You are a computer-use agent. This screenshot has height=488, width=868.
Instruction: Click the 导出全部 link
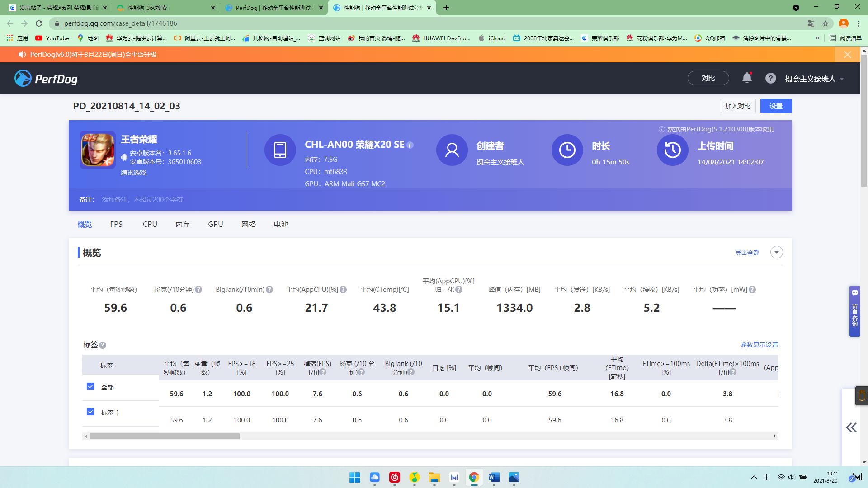[747, 253]
